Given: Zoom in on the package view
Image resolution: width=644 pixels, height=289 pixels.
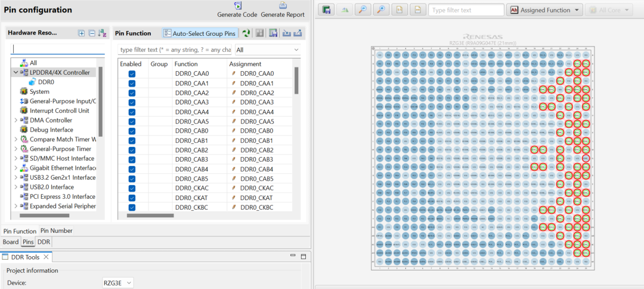Looking at the screenshot, I should click(382, 10).
